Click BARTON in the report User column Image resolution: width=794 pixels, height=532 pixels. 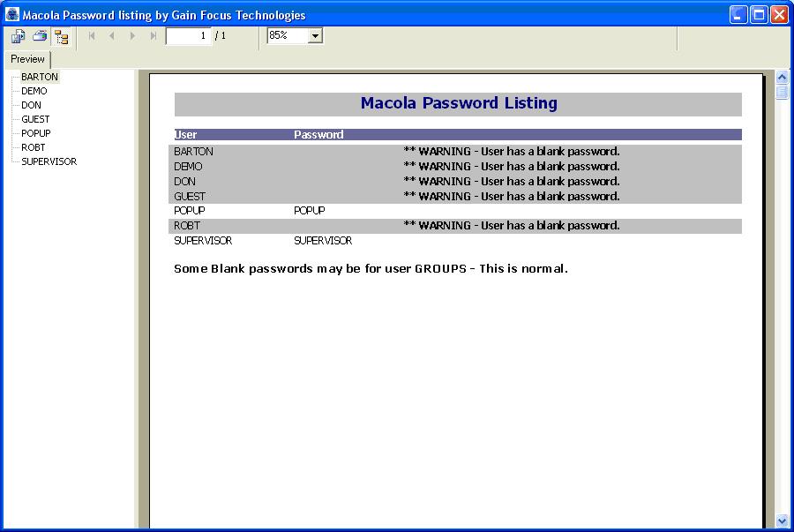[x=193, y=152]
